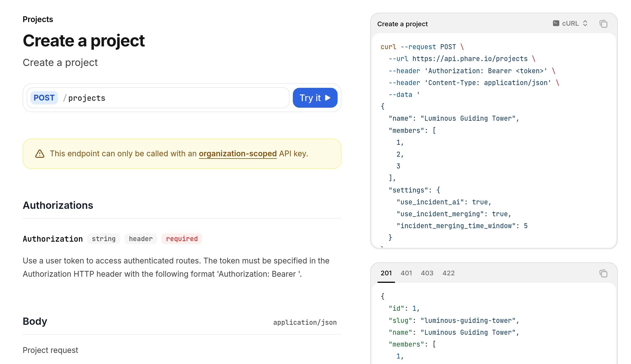Screen dimensions: 631x364
Task: Switch to the 422 response tab
Action: pyautogui.click(x=448, y=273)
